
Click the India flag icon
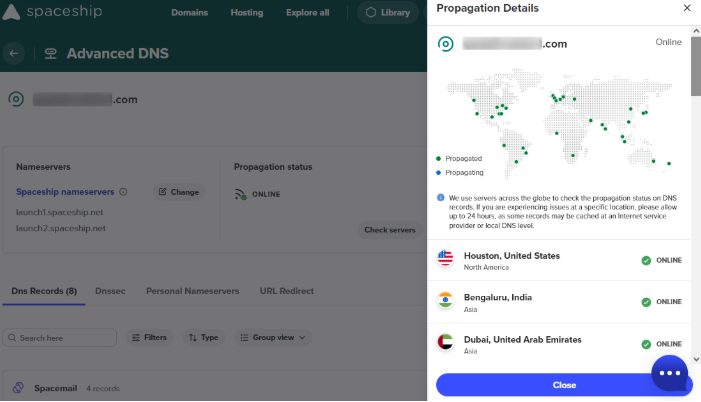446,301
